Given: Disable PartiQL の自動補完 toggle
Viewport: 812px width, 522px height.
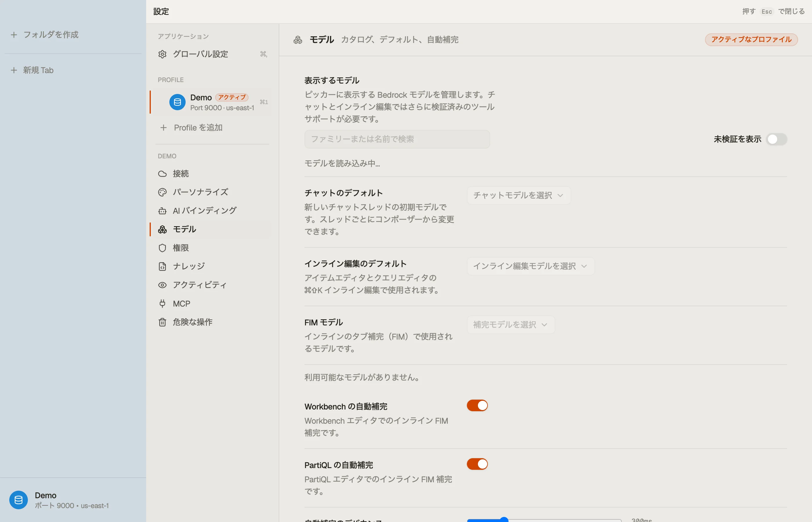Looking at the screenshot, I should tap(477, 464).
